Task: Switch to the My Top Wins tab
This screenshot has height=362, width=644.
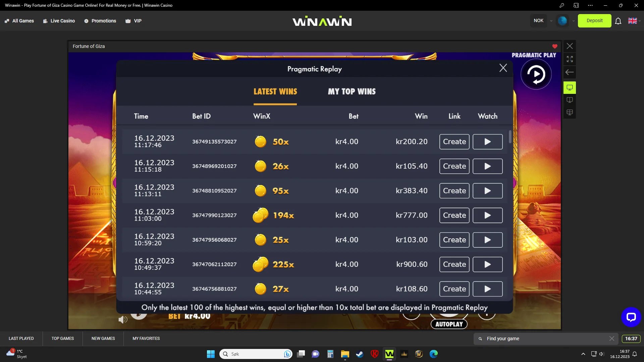Action: [352, 92]
